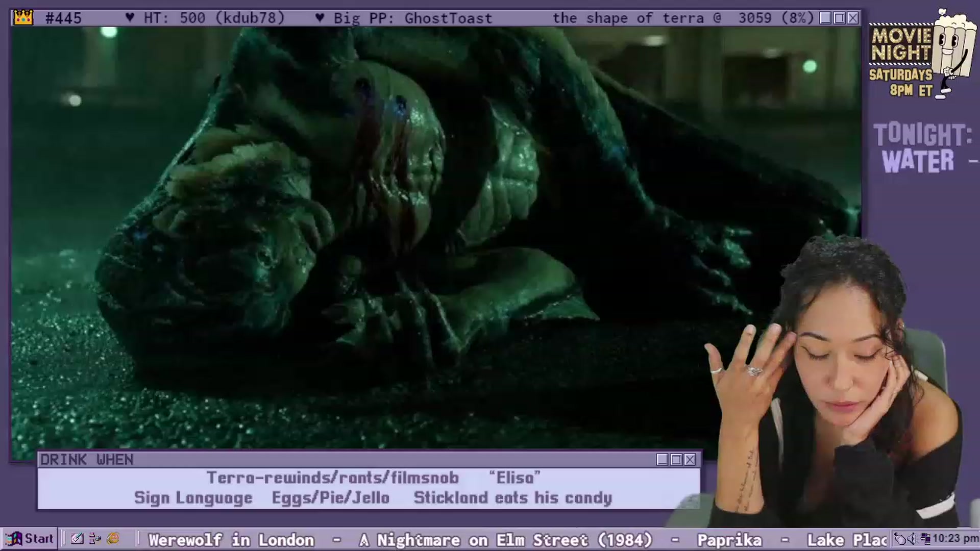980x551 pixels.
Task: Close the main movie window
Action: (853, 18)
